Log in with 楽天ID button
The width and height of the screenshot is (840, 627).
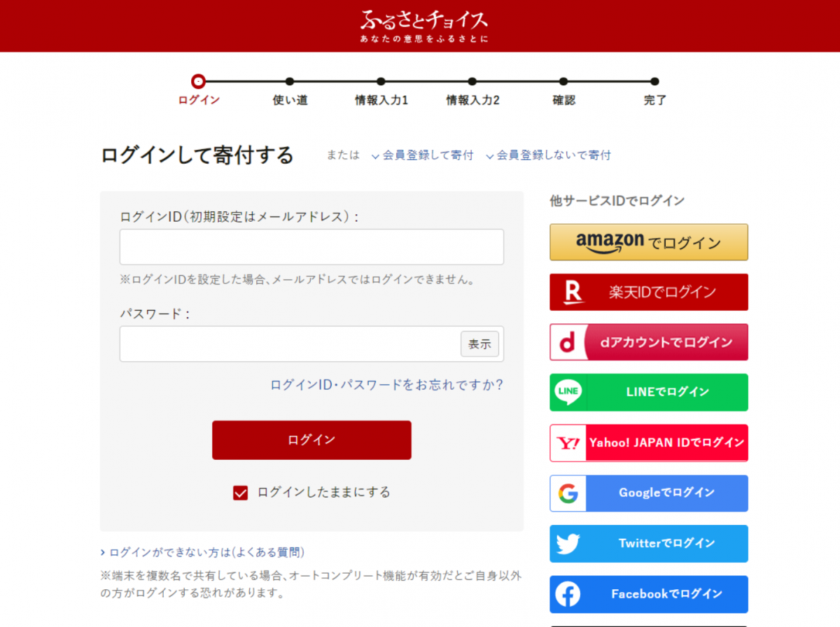point(649,293)
